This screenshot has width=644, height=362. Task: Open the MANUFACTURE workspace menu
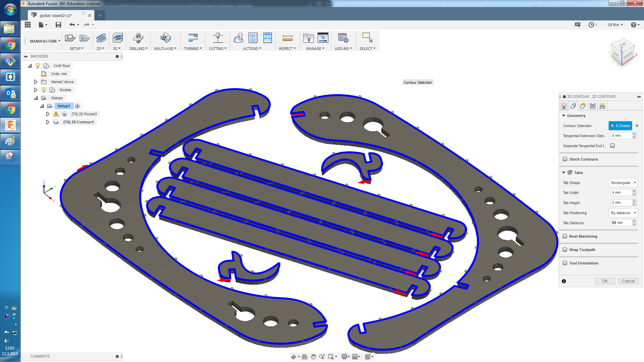pos(45,41)
